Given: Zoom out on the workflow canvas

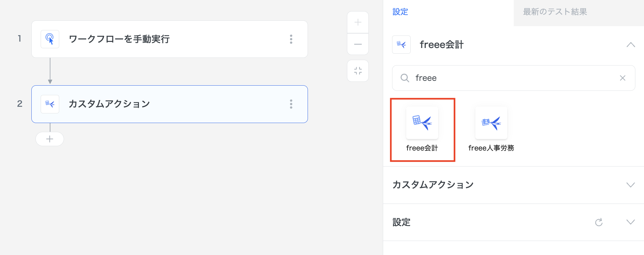Looking at the screenshot, I should 358,44.
